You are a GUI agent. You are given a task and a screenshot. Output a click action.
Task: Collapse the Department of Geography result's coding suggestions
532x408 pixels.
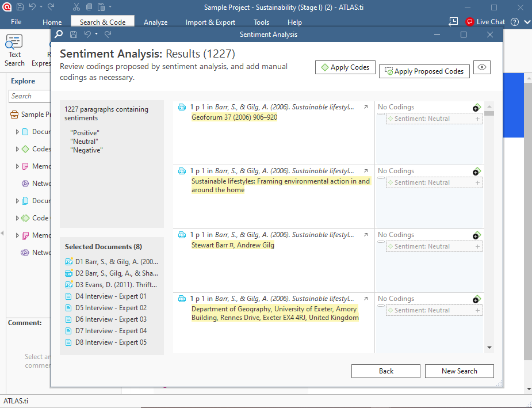pyautogui.click(x=381, y=306)
